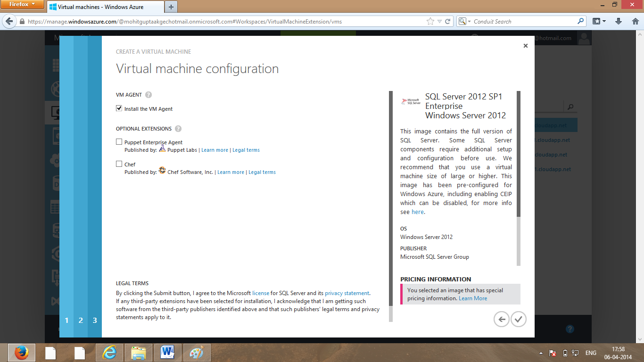Click the address bar URL field

(226, 21)
